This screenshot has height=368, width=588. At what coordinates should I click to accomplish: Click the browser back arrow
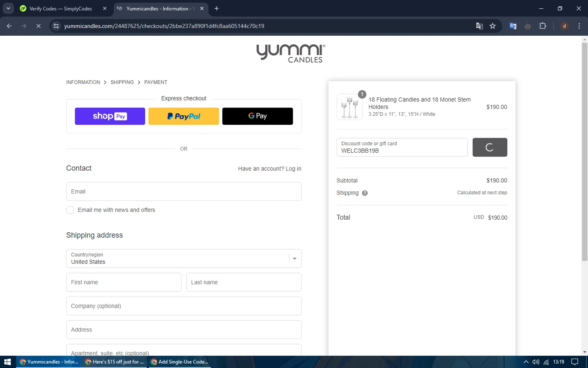9,26
